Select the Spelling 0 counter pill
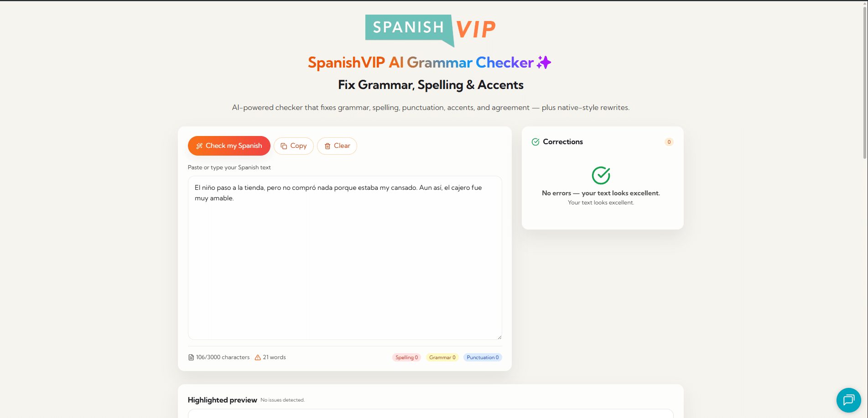Image resolution: width=868 pixels, height=418 pixels. [x=406, y=357]
